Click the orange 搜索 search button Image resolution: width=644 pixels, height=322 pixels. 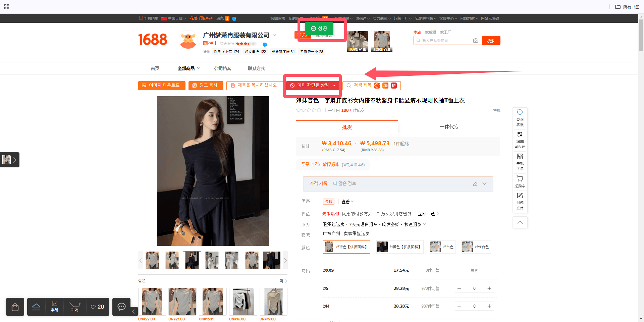(491, 41)
